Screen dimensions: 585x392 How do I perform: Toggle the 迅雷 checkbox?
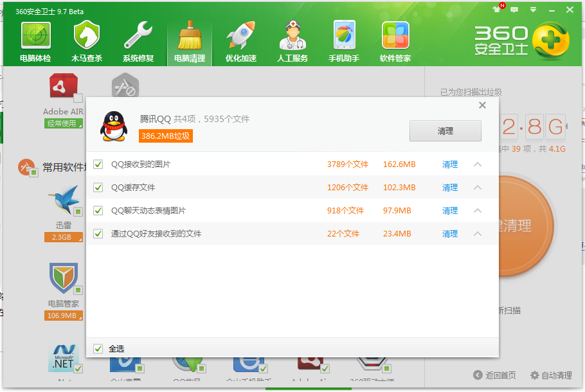[x=78, y=212]
